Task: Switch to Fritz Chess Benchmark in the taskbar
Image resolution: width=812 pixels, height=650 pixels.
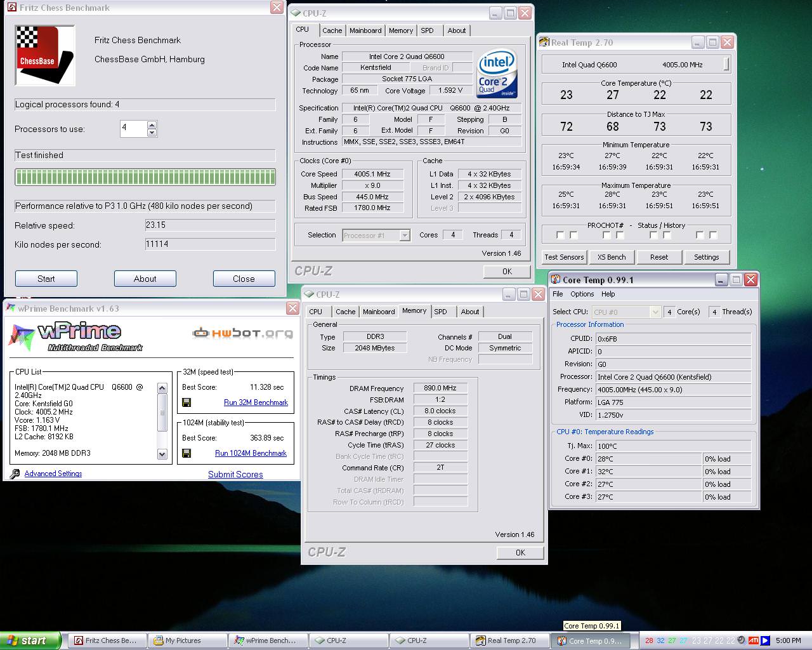Action: click(107, 640)
